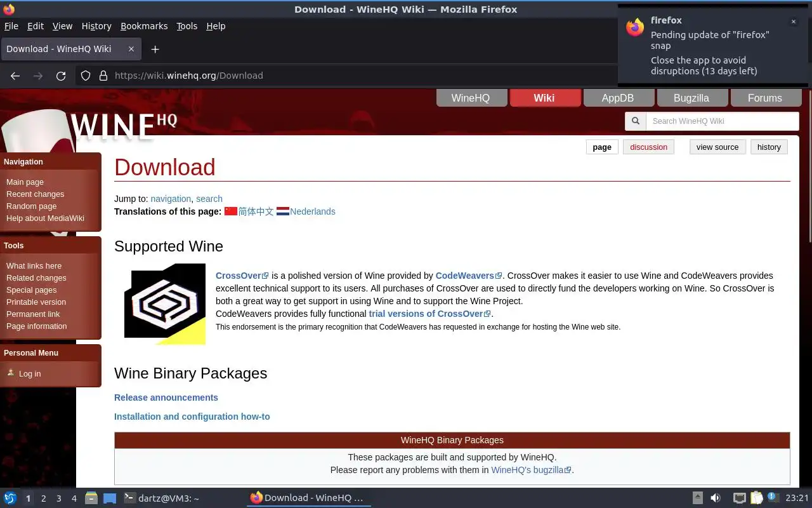Image resolution: width=812 pixels, height=508 pixels.
Task: Open tracking protection shield icon
Action: 86,76
